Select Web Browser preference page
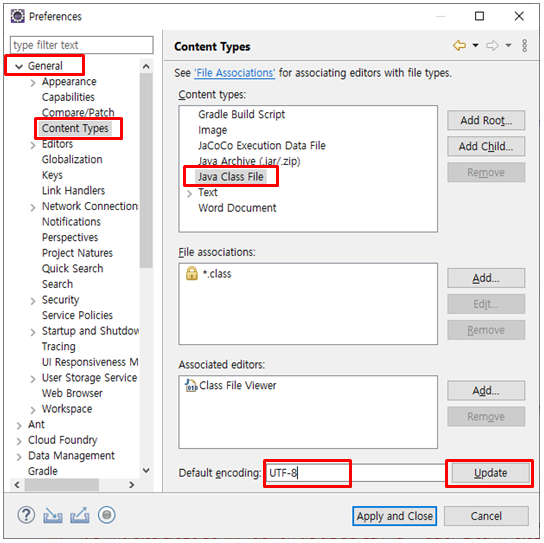This screenshot has height=543, width=544. tap(72, 393)
